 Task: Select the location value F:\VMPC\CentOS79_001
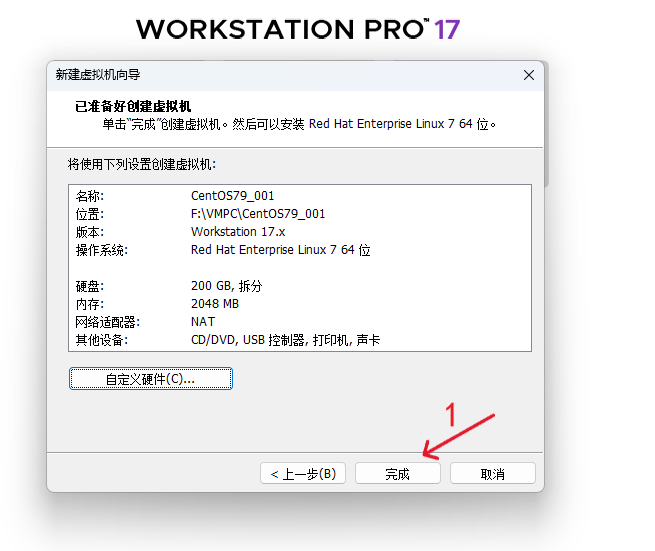(258, 213)
